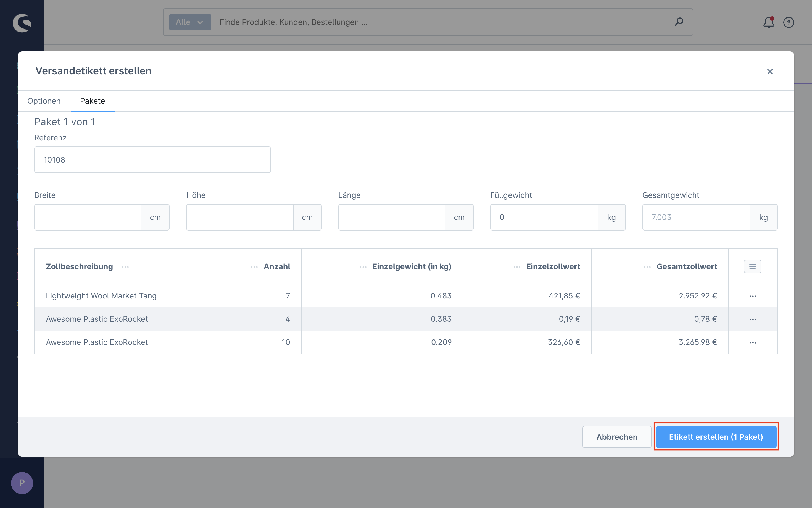Focus the Füllgewicht input field
Viewport: 812px width, 508px height.
coord(544,217)
